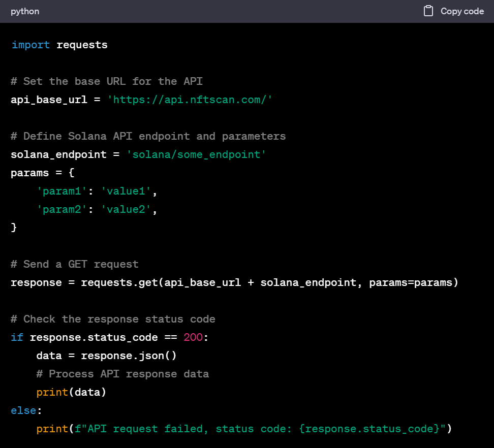Click the 'https://api.nftscan.com/' URL string
The height and width of the screenshot is (448, 494).
click(190, 100)
